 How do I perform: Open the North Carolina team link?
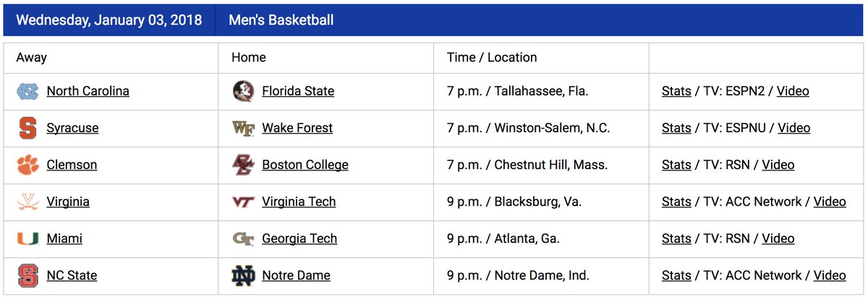coord(88,91)
